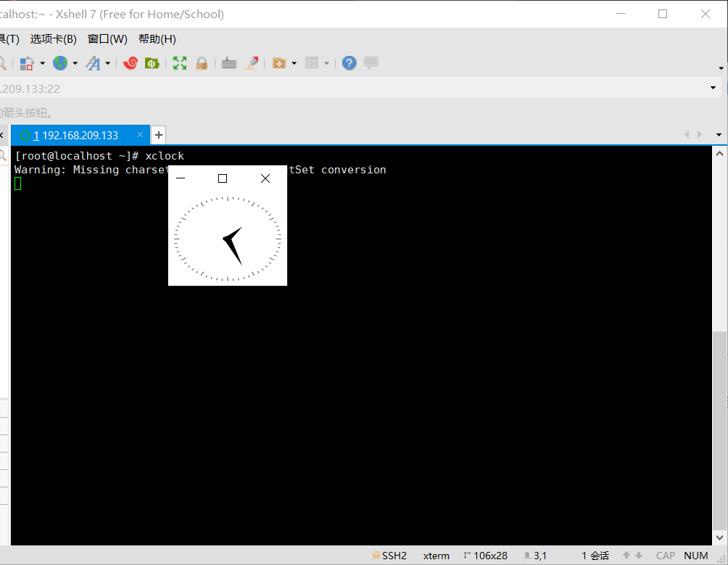Open the 窗口(W) menu

pyautogui.click(x=107, y=39)
